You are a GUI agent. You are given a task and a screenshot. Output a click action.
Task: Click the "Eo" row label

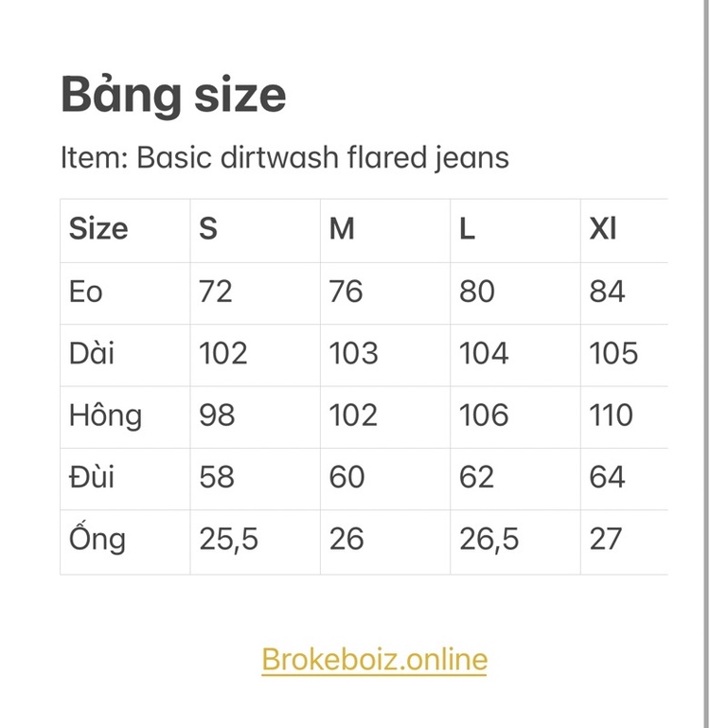85,292
